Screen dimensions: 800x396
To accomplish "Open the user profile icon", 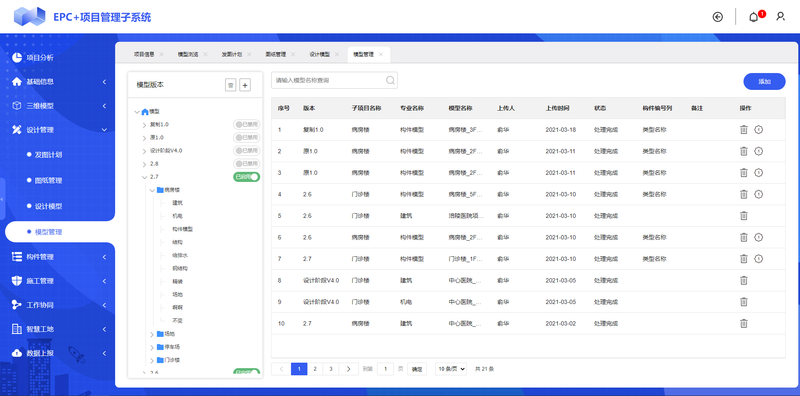I will pyautogui.click(x=780, y=17).
